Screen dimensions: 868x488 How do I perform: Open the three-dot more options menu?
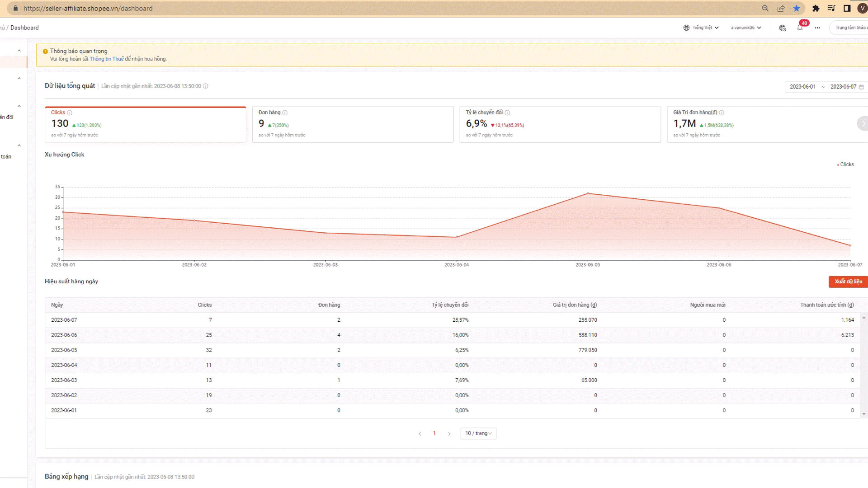[817, 28]
